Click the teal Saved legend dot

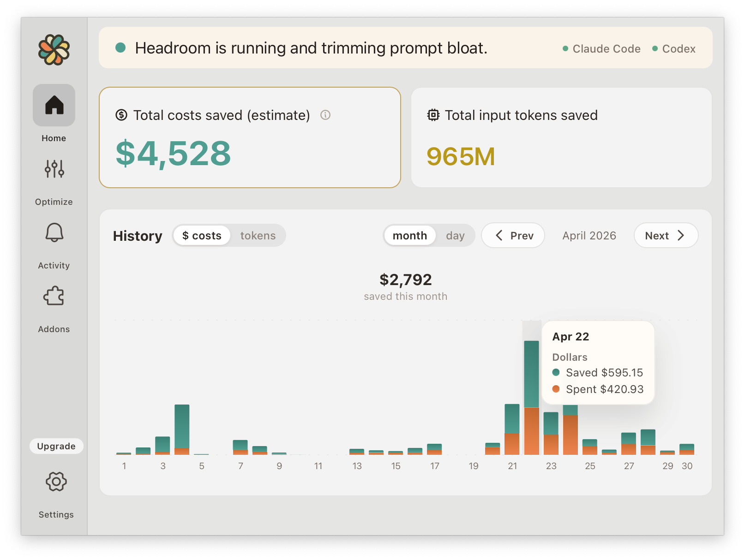point(556,372)
